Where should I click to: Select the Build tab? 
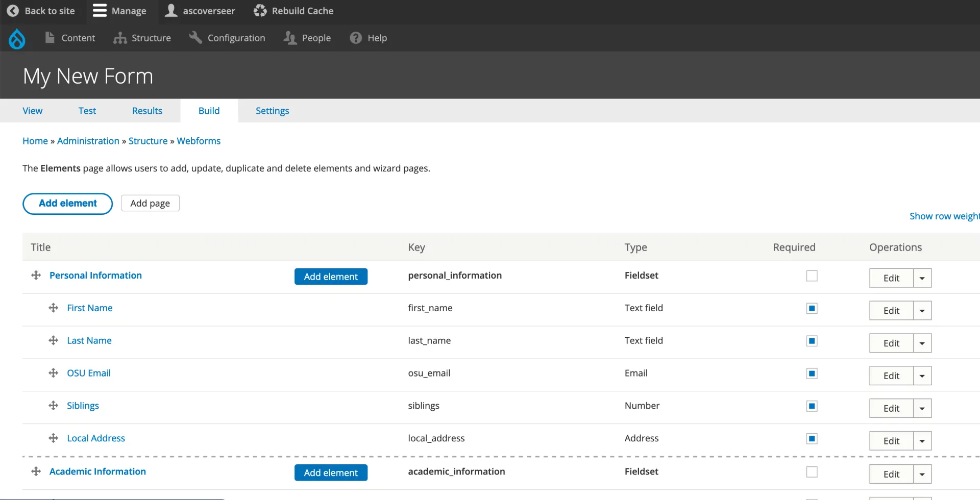(x=209, y=111)
